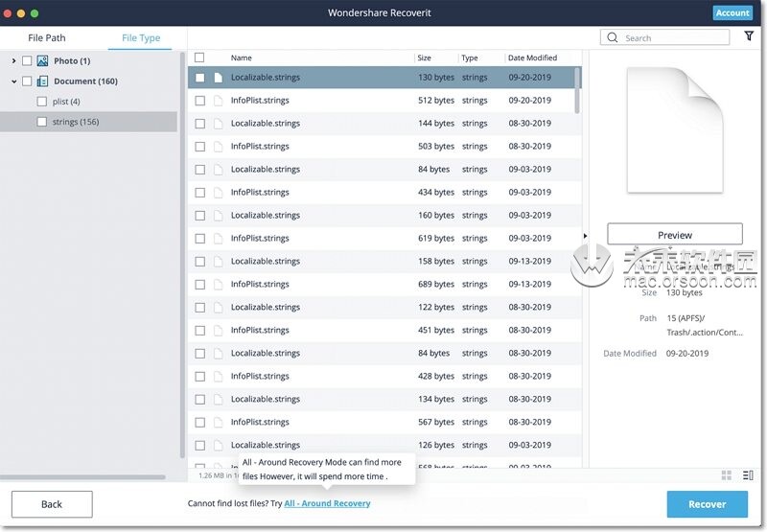Screen dimensions: 767x532
Task: Collapse the Document (160) tree node
Action: tap(13, 81)
